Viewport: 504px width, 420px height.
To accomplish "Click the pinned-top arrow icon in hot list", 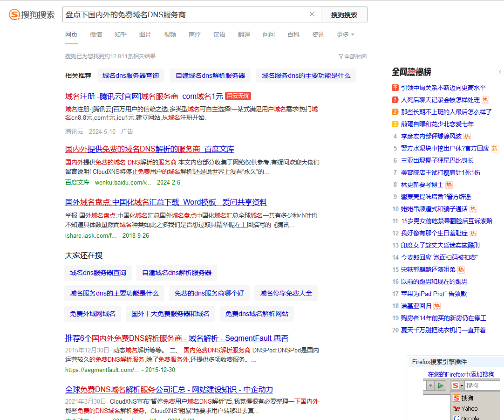I will (395, 88).
